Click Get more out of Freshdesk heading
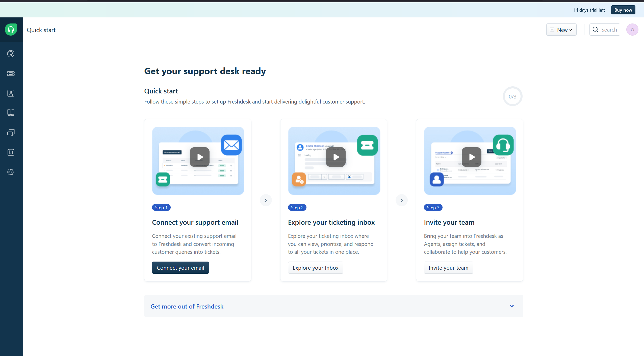The width and height of the screenshot is (644, 356). pyautogui.click(x=187, y=306)
